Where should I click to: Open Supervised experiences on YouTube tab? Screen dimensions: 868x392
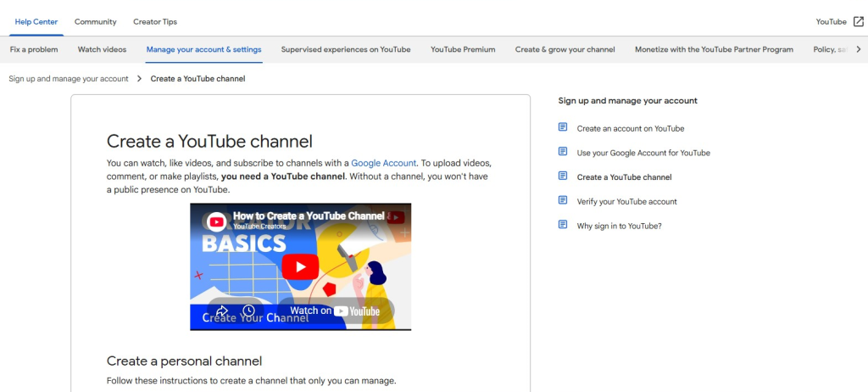point(346,49)
